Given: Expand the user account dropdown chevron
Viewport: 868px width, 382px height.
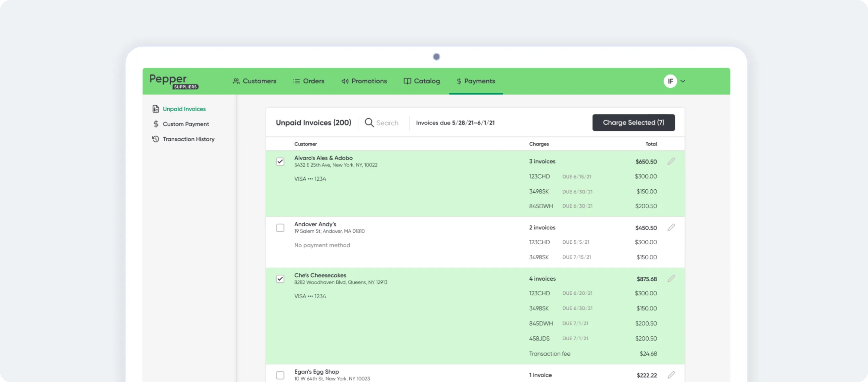Looking at the screenshot, I should pos(683,81).
